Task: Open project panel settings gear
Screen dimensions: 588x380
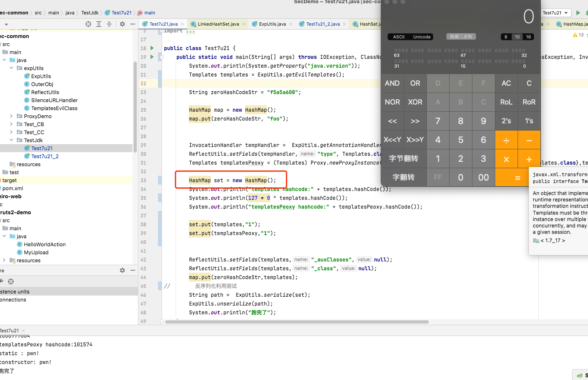Action: [x=122, y=24]
